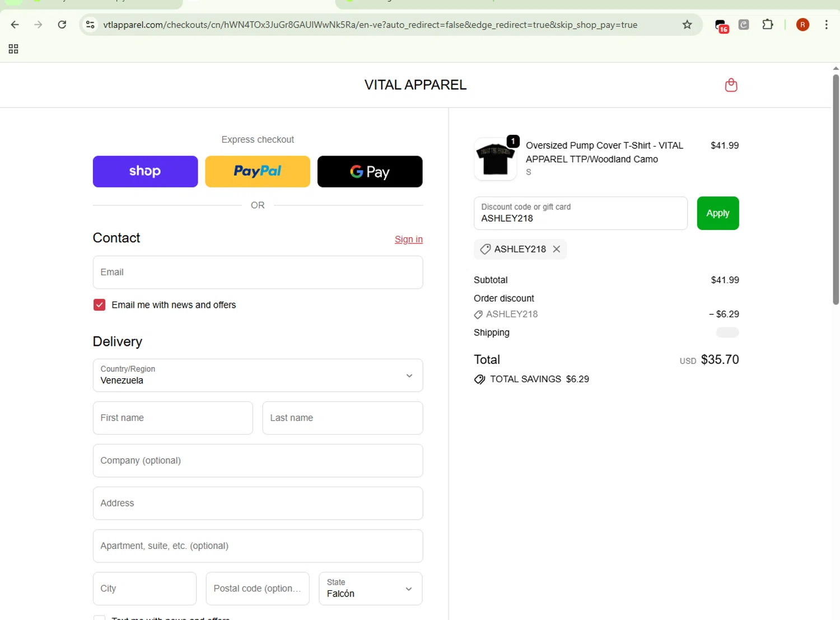This screenshot has height=620, width=840.
Task: Focus the Company optional field
Action: (x=258, y=461)
